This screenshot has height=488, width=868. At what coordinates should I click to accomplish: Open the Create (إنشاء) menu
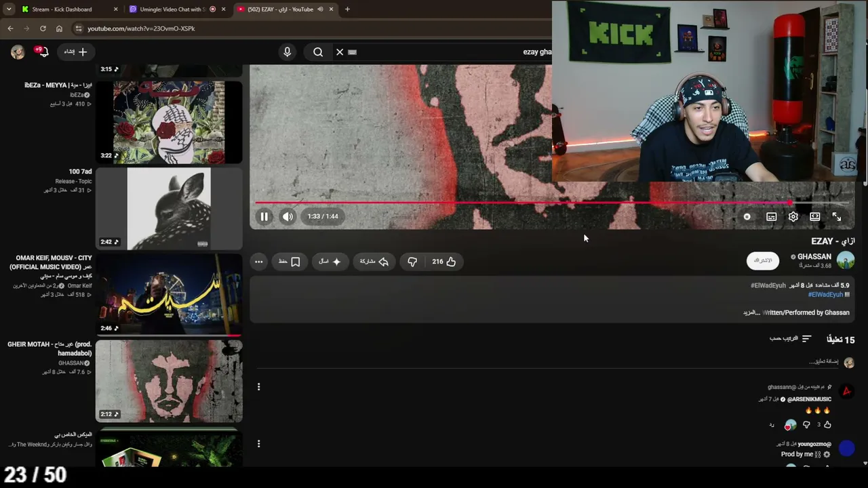(x=76, y=52)
